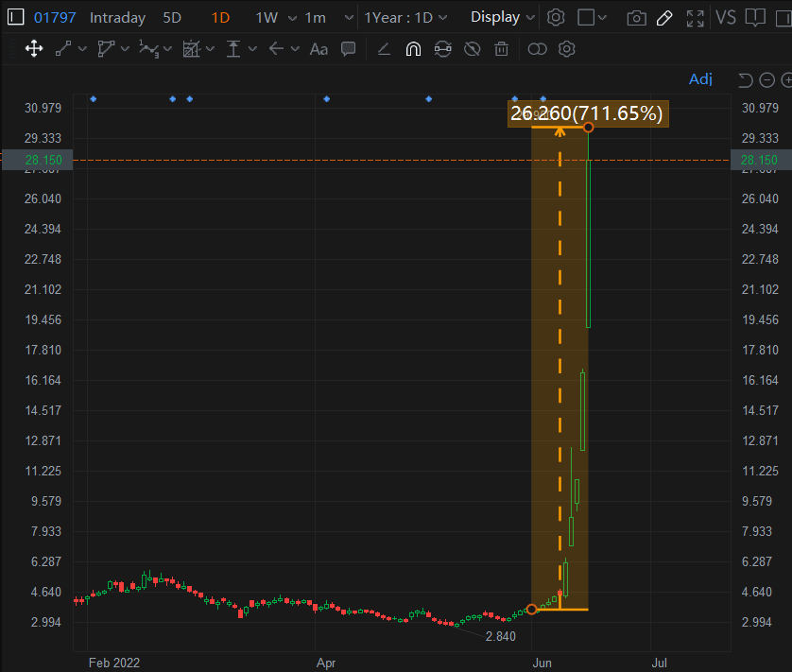Delete drawings with trash icon
The image size is (792, 672).
[501, 49]
